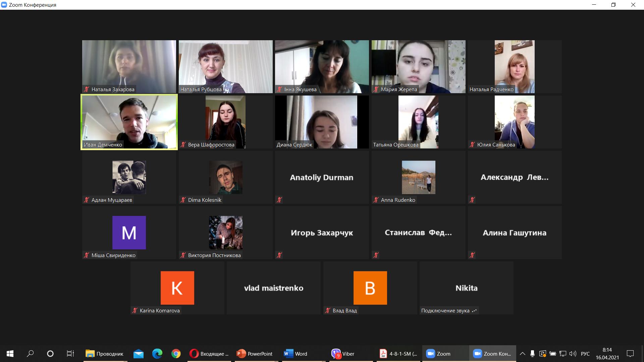
Task: Launch Google Chrome from taskbar
Action: pyautogui.click(x=176, y=354)
